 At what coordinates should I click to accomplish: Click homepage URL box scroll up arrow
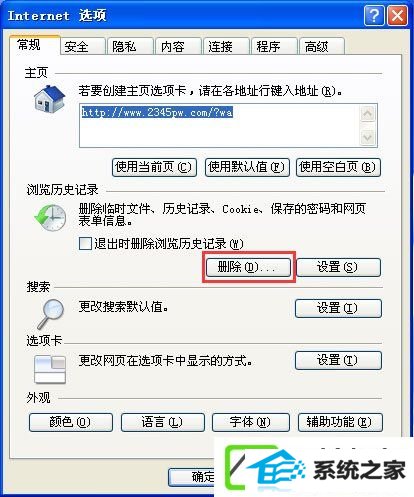click(x=368, y=114)
